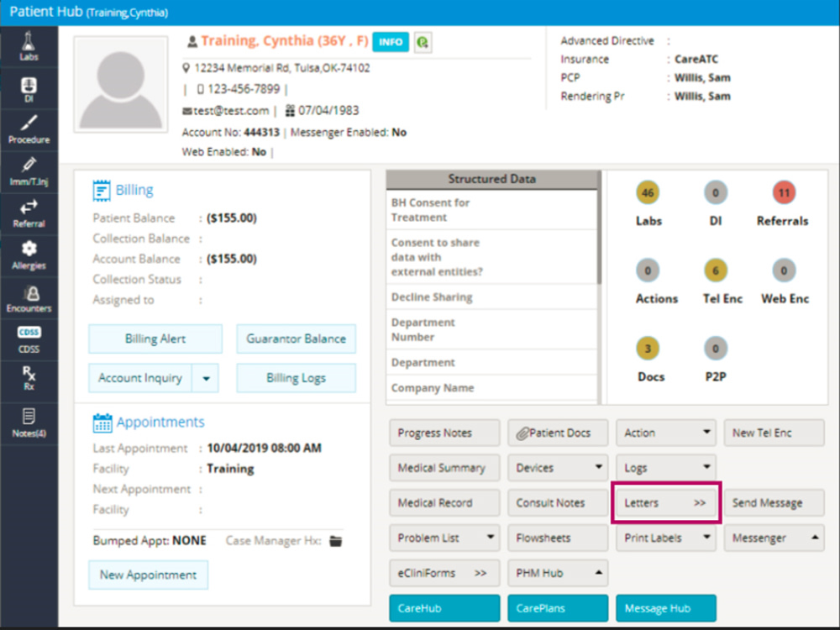Open CDSS in the sidebar

click(x=29, y=339)
